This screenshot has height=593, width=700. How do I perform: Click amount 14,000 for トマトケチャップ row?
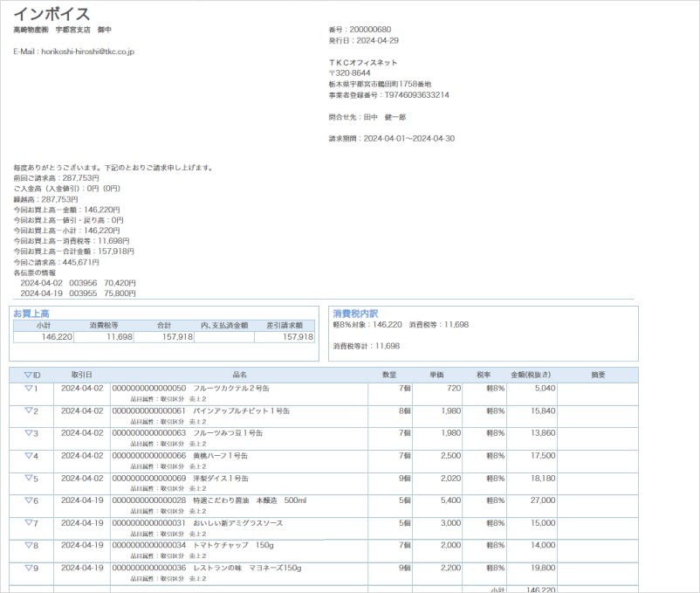pos(543,545)
